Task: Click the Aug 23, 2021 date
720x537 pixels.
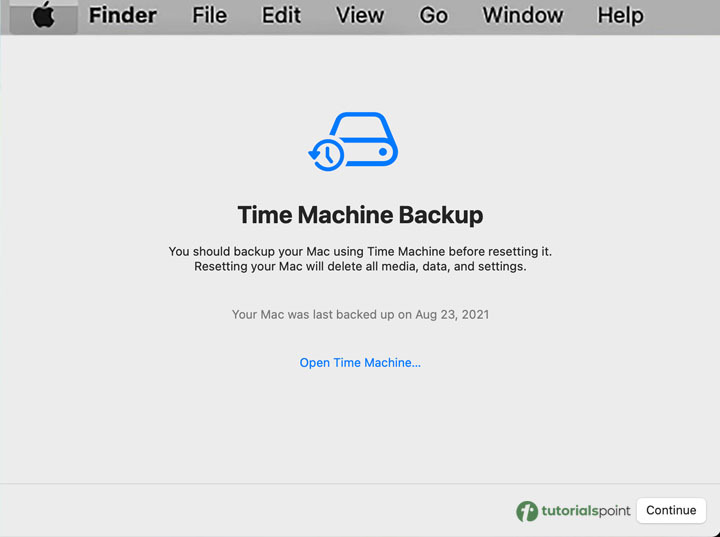Action: (452, 314)
